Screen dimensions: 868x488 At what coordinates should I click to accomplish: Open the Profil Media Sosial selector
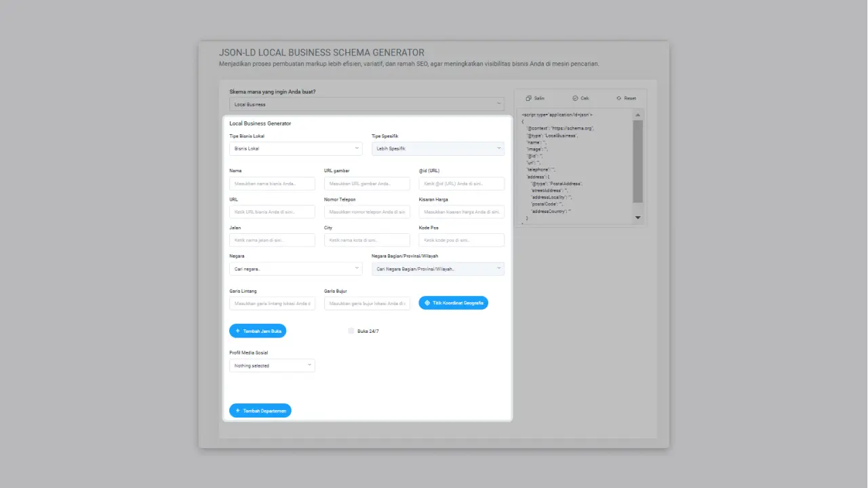point(271,365)
